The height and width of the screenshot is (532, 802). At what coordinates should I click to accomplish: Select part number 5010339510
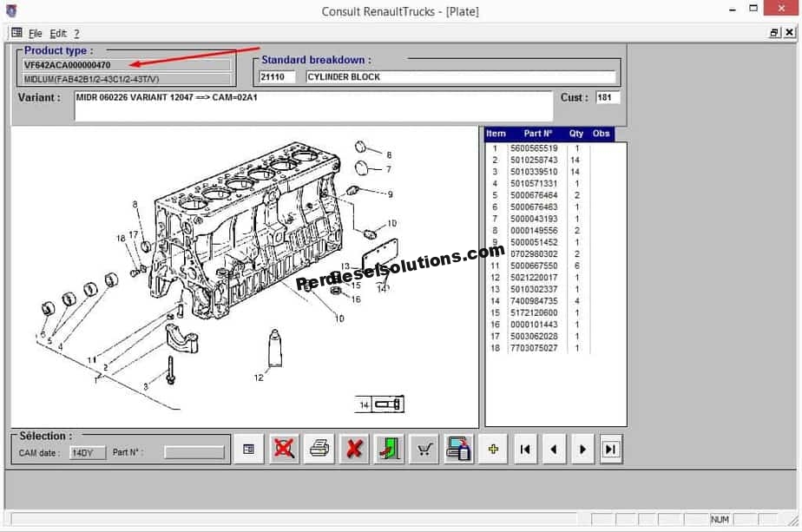coord(534,172)
